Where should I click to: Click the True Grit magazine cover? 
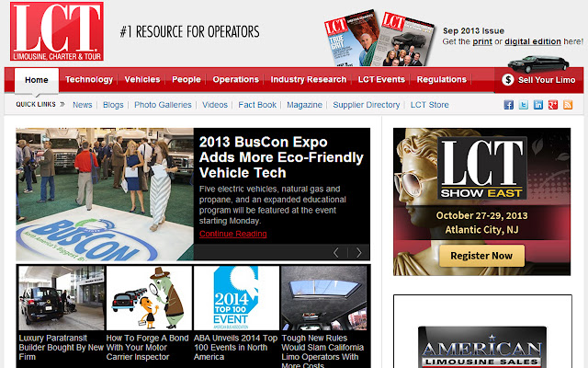351,39
